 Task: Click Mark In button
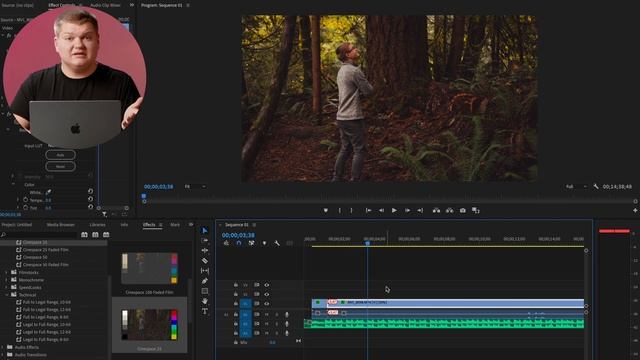click(x=340, y=211)
